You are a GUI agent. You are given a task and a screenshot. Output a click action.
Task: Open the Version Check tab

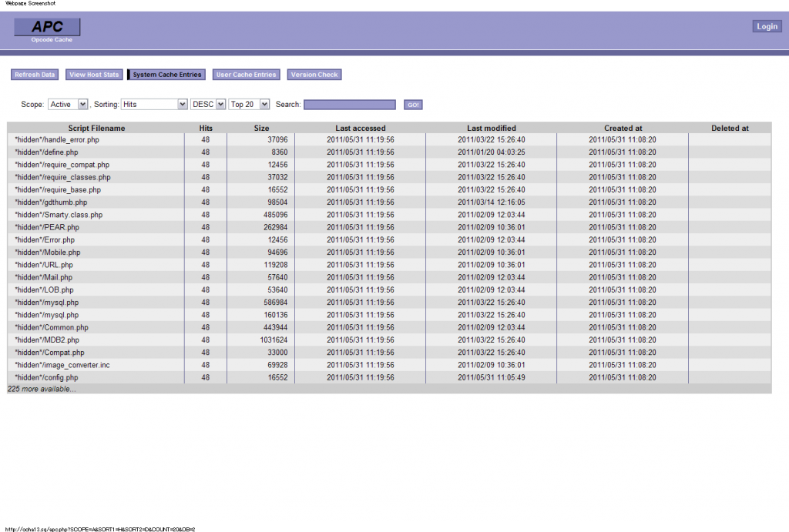click(314, 75)
